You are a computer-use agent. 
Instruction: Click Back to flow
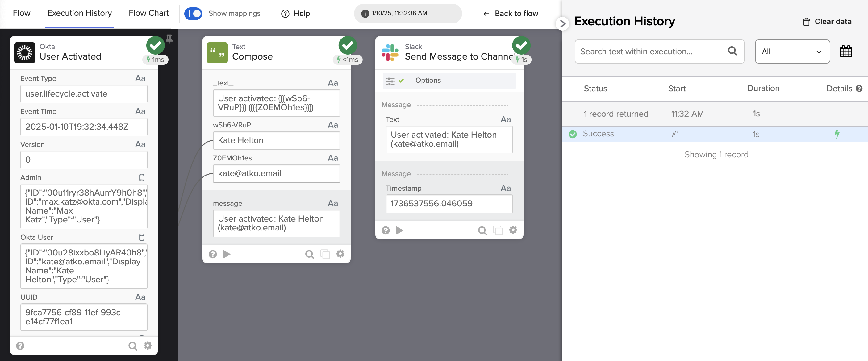point(511,14)
